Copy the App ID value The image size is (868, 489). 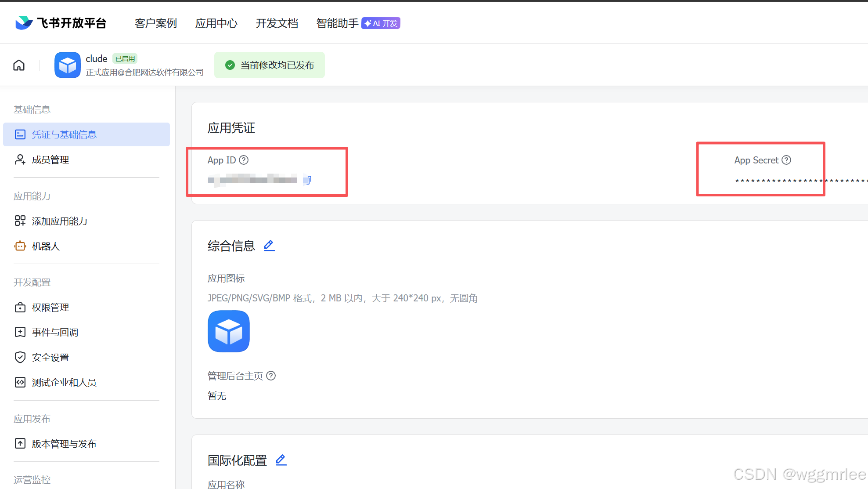pyautogui.click(x=308, y=180)
